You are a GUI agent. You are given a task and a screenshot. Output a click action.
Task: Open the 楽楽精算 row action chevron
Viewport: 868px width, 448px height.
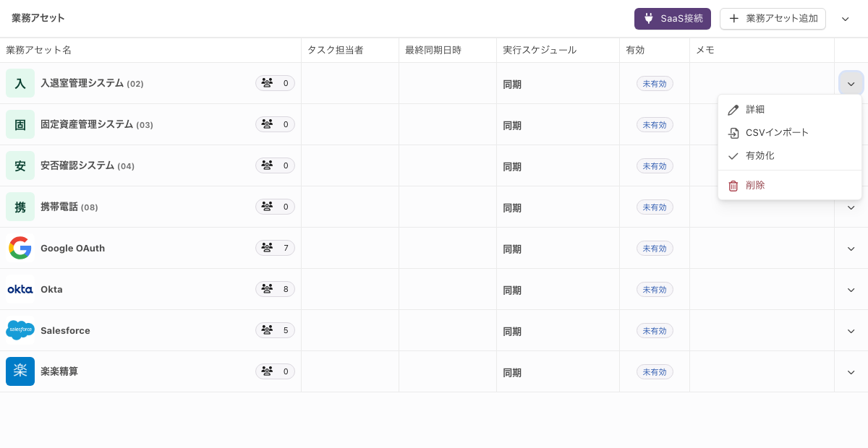[x=851, y=372]
